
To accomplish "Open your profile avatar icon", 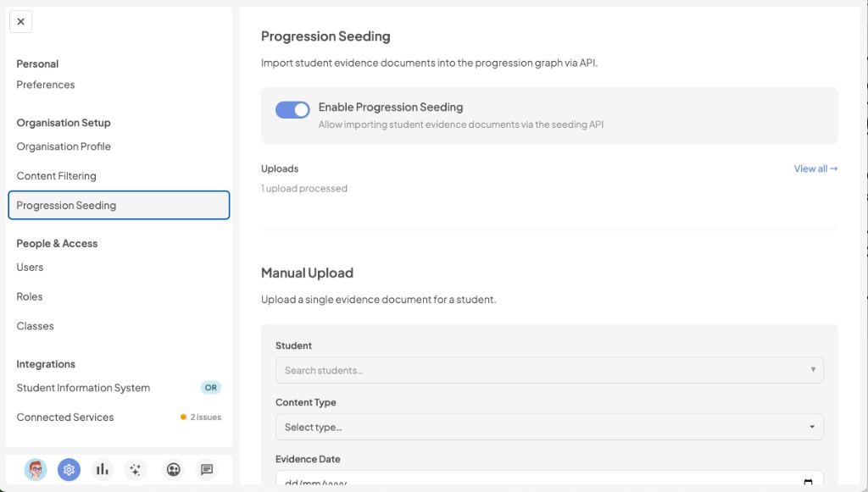I will (36, 469).
